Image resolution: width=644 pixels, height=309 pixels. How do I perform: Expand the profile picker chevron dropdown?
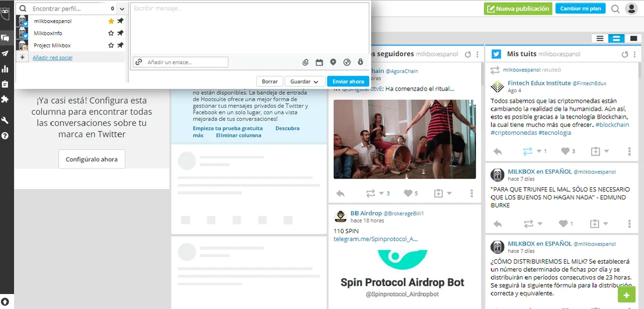[x=122, y=9]
